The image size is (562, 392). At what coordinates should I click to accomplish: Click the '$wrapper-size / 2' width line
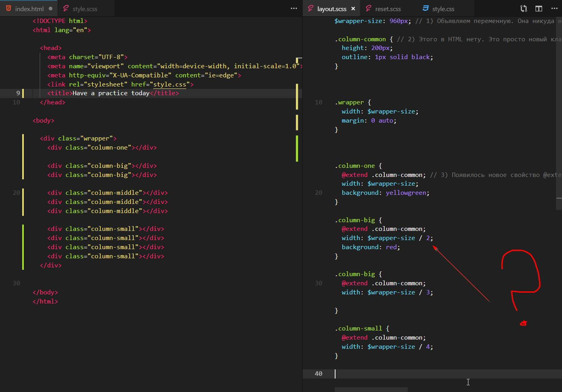point(387,238)
